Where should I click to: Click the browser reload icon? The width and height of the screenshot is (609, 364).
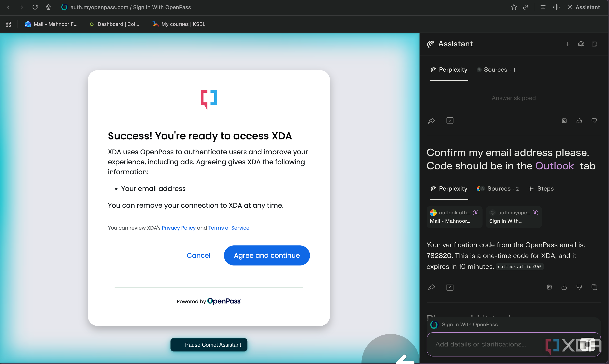35,7
